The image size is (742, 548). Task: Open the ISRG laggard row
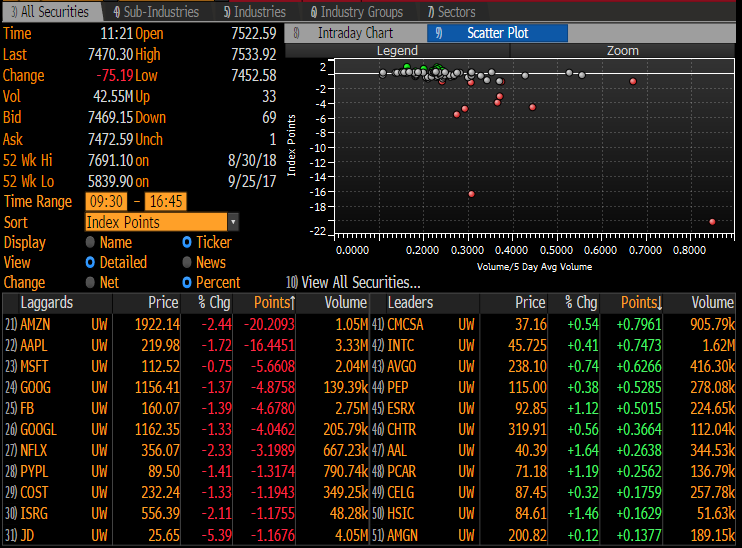point(186,513)
